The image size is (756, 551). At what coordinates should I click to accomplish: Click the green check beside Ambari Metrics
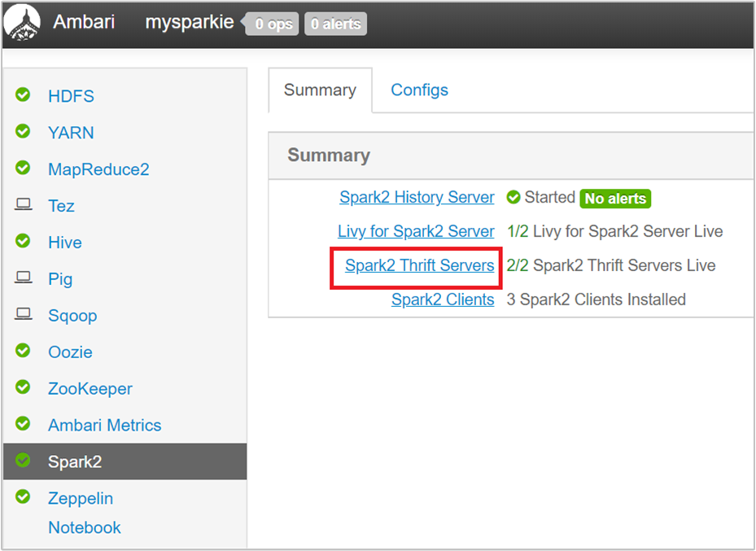[x=23, y=425]
